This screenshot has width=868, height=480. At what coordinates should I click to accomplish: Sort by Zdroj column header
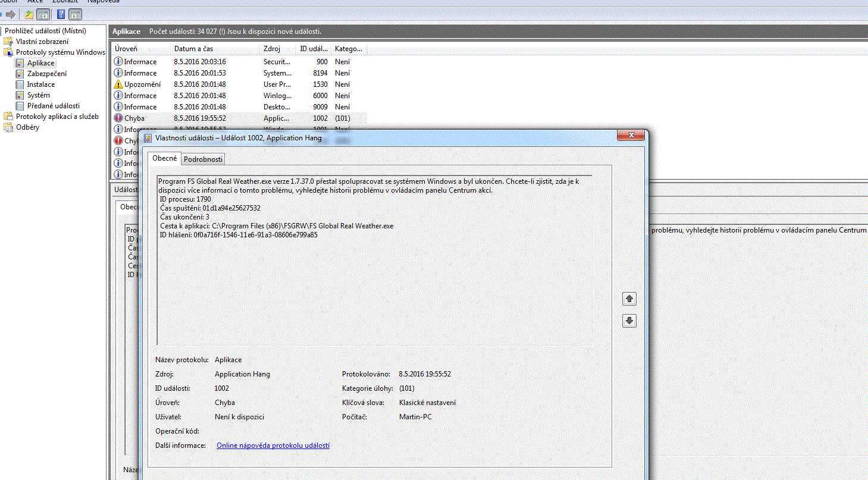click(x=278, y=49)
